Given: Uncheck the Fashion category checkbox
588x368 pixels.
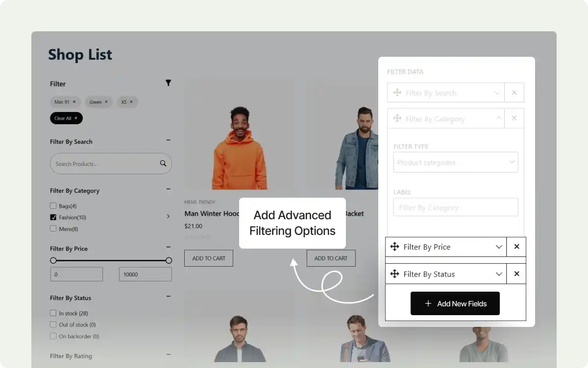Looking at the screenshot, I should coord(53,217).
